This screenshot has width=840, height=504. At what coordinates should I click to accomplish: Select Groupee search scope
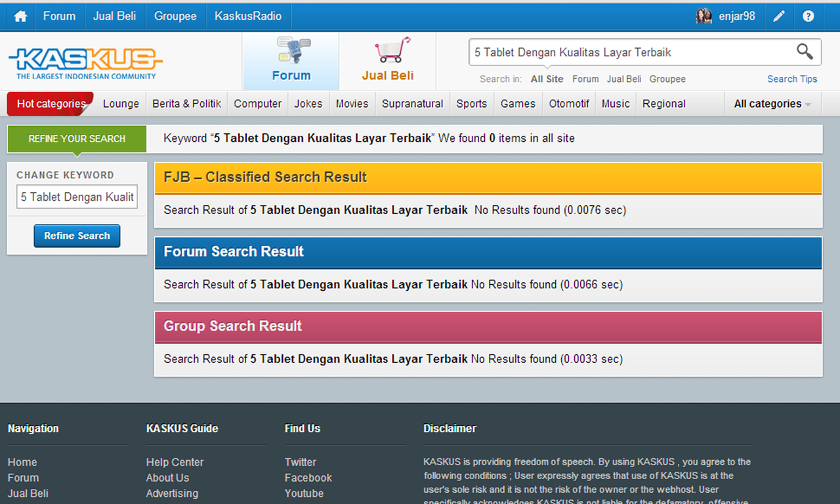coord(667,79)
